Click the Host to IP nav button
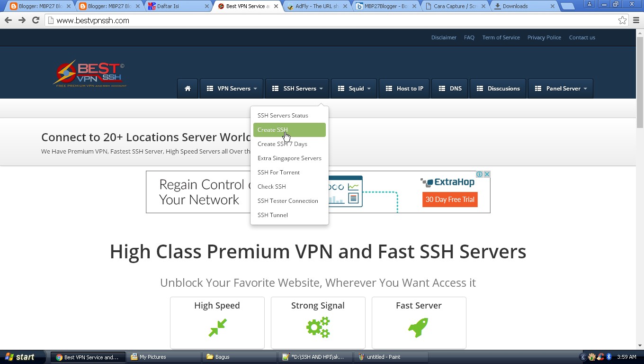The image size is (644, 364). [x=404, y=89]
